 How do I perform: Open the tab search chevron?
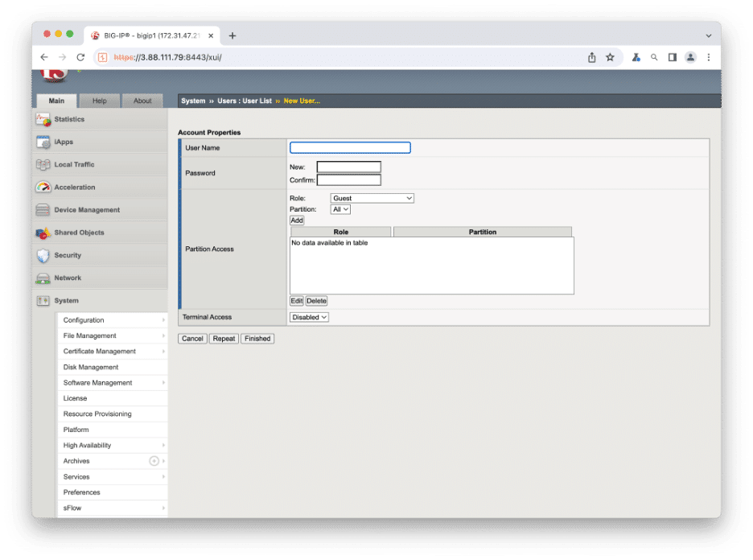(709, 35)
